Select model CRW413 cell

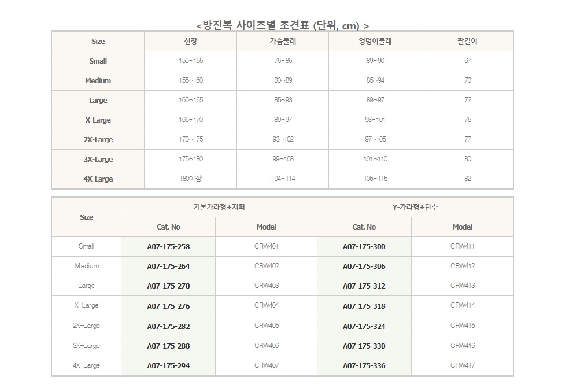[462, 286]
